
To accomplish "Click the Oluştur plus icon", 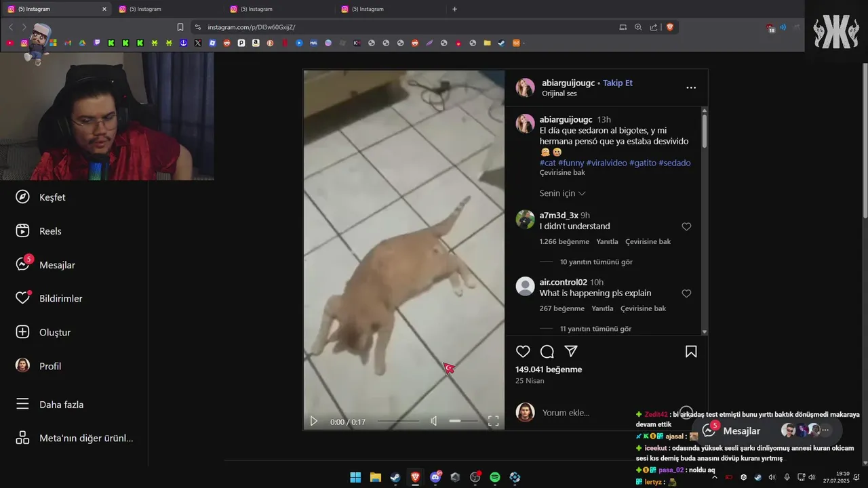I will (22, 332).
